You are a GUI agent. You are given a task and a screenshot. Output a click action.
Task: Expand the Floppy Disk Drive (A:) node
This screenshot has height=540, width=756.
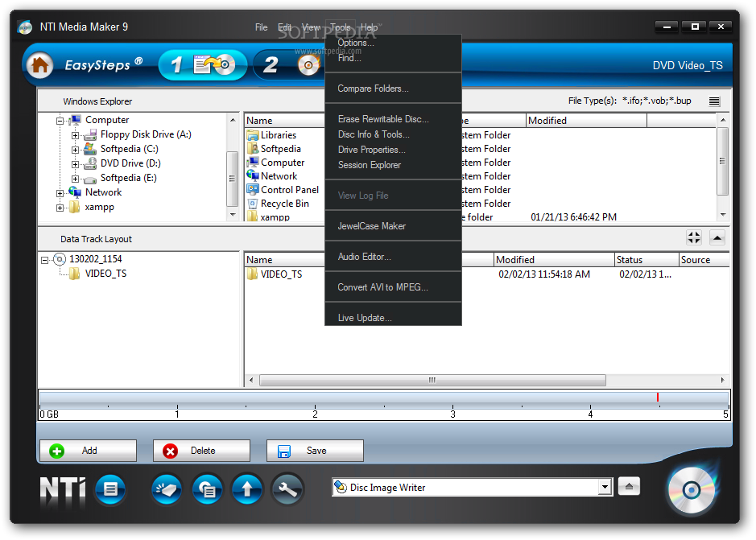coord(75,135)
